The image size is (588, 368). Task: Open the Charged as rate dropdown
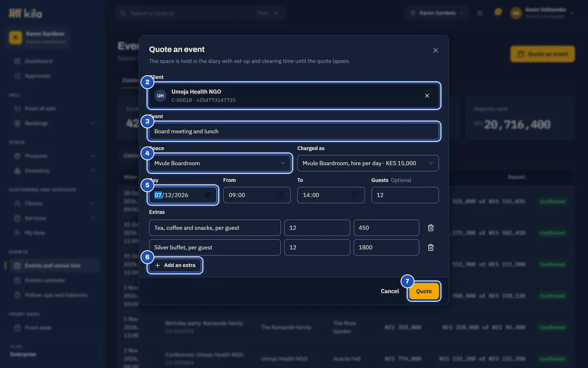pos(368,163)
